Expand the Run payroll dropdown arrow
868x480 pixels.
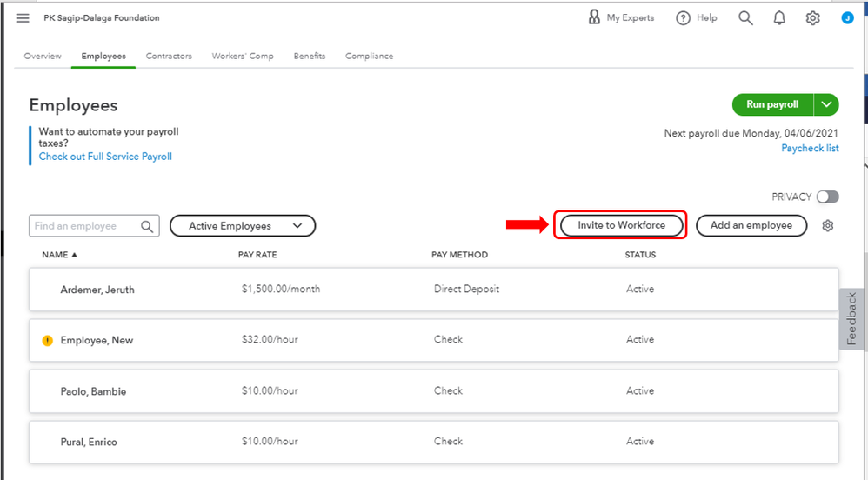point(826,105)
